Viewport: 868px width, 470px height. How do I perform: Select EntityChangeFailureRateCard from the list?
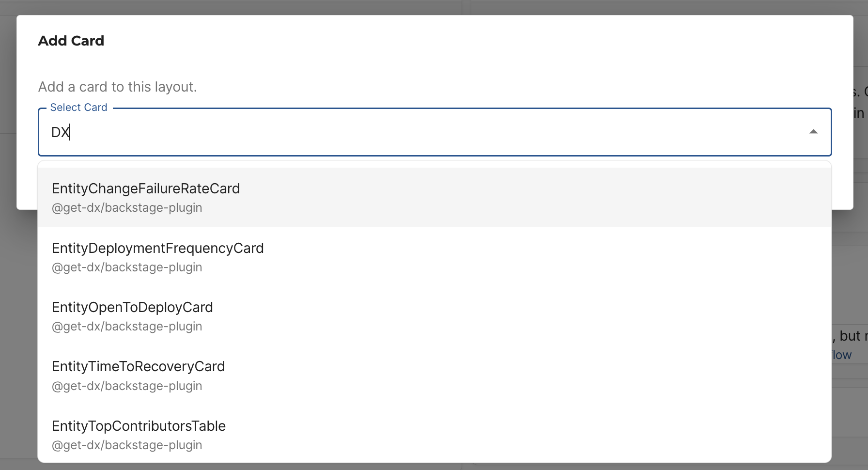[146, 189]
